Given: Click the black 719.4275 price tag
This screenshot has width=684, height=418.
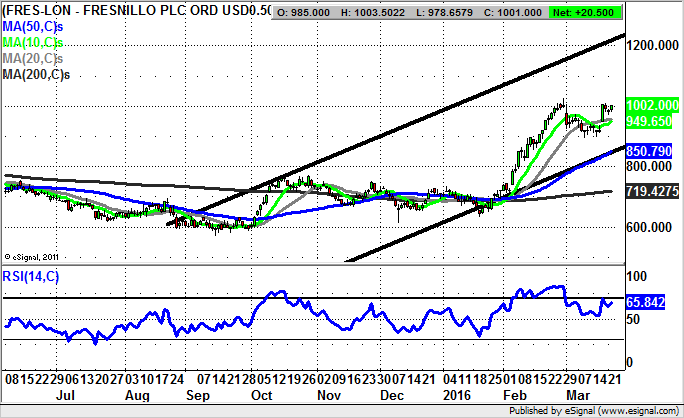Looking at the screenshot, I should click(x=652, y=190).
